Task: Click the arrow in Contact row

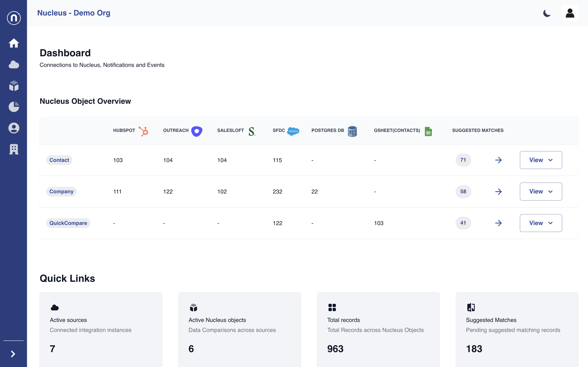Action: 498,160
